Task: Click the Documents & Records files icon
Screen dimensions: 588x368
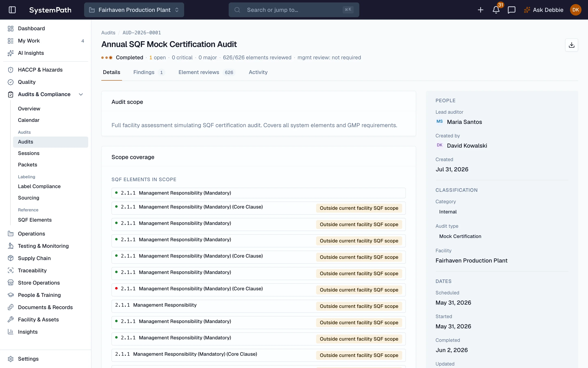Action: pos(10,307)
